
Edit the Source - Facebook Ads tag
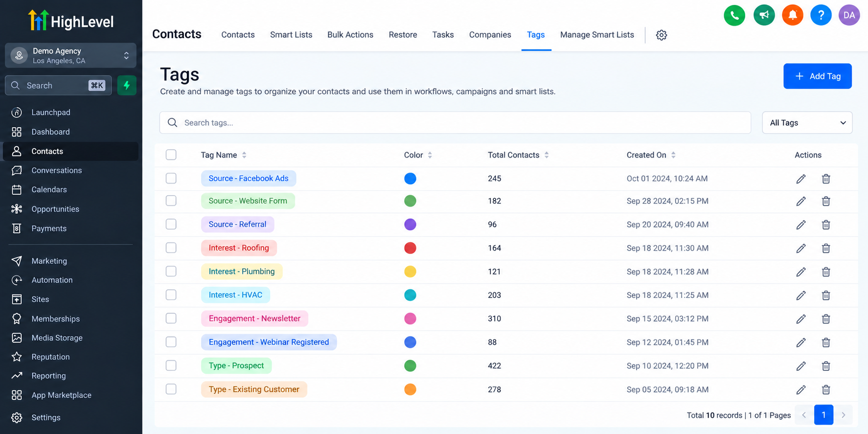pos(801,179)
